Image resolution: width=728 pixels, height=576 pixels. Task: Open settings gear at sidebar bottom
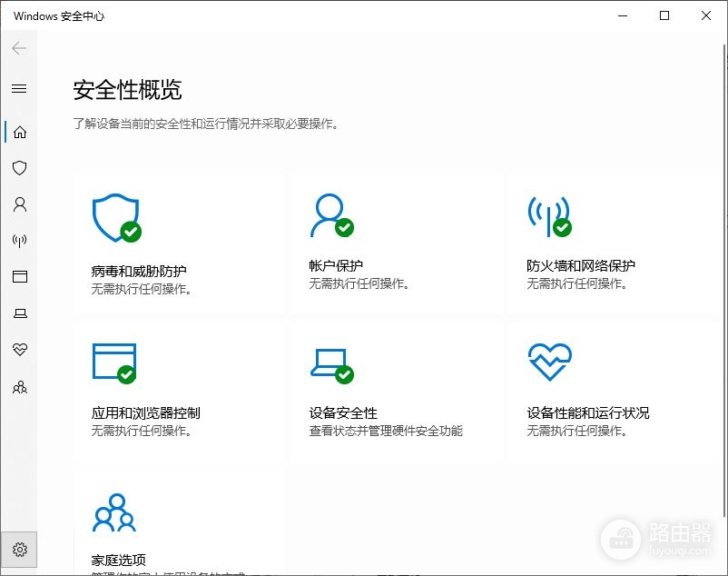[x=19, y=550]
